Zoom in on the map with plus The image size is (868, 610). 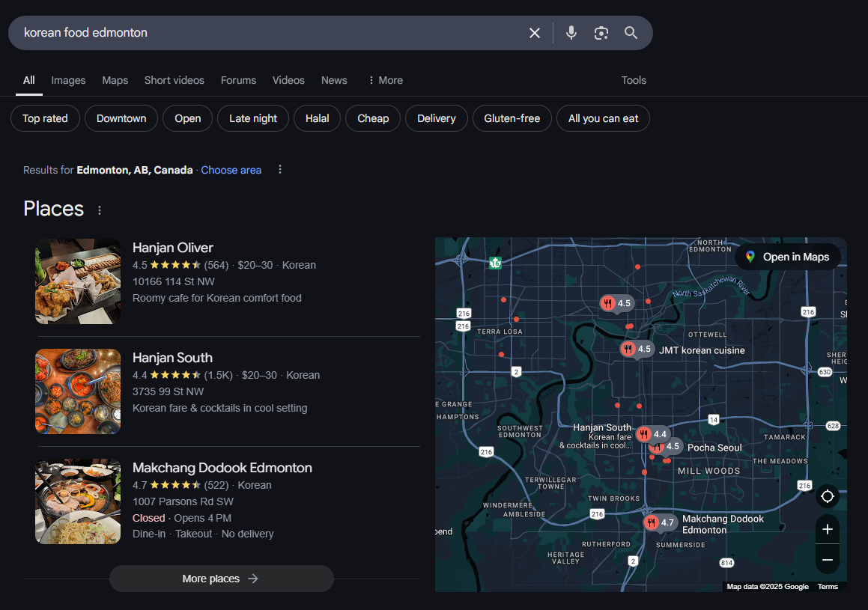pos(828,529)
